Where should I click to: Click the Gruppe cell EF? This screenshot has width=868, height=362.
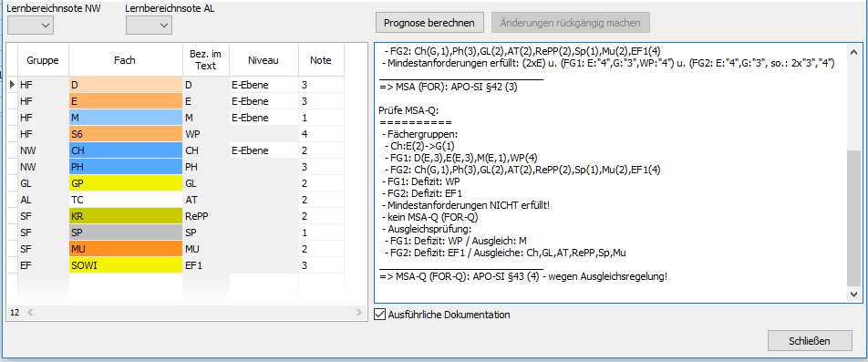43,264
